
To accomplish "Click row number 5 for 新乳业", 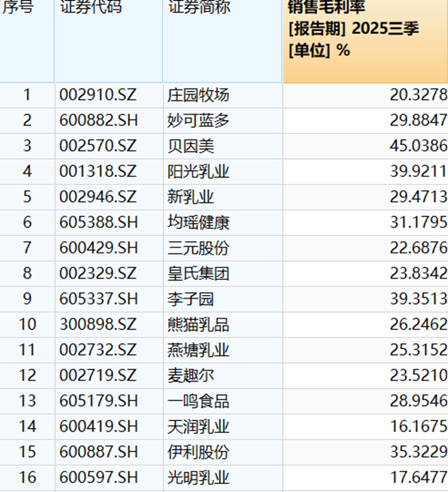I will (28, 197).
